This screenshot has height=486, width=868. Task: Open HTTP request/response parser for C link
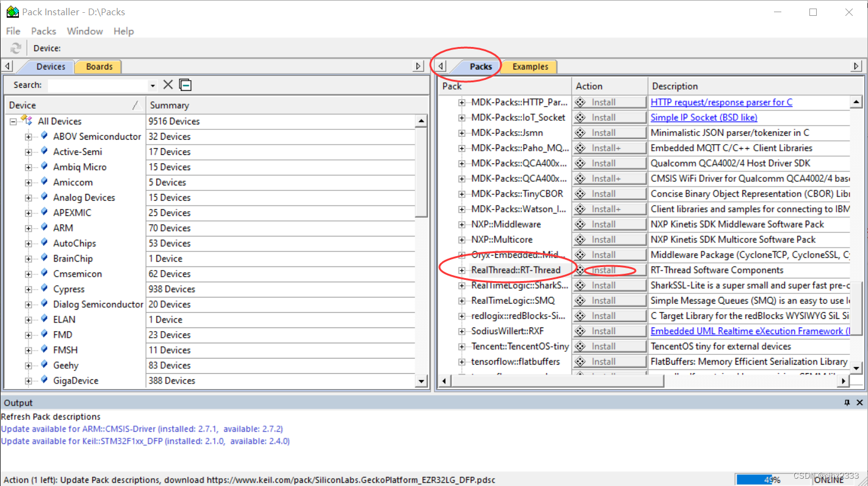(722, 102)
